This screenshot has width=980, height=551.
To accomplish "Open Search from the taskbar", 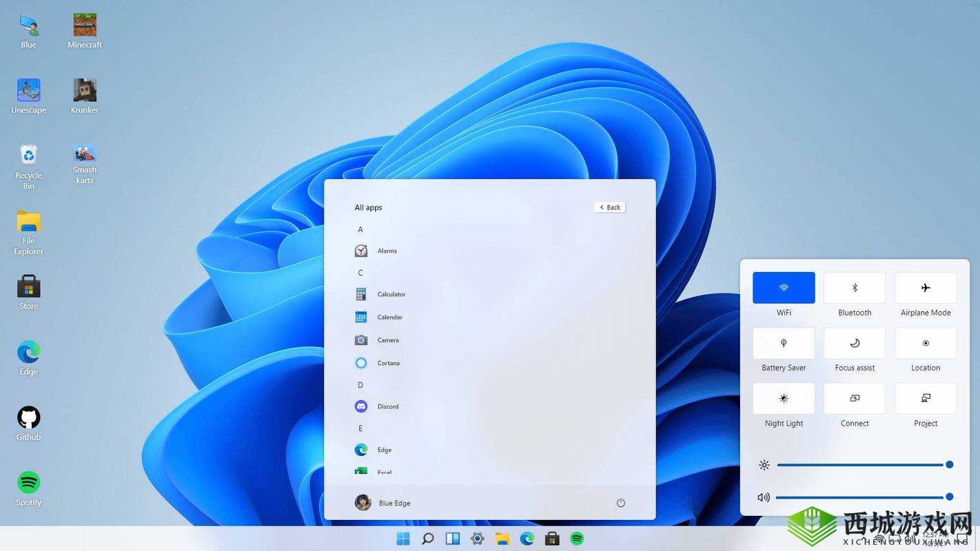I will click(427, 539).
